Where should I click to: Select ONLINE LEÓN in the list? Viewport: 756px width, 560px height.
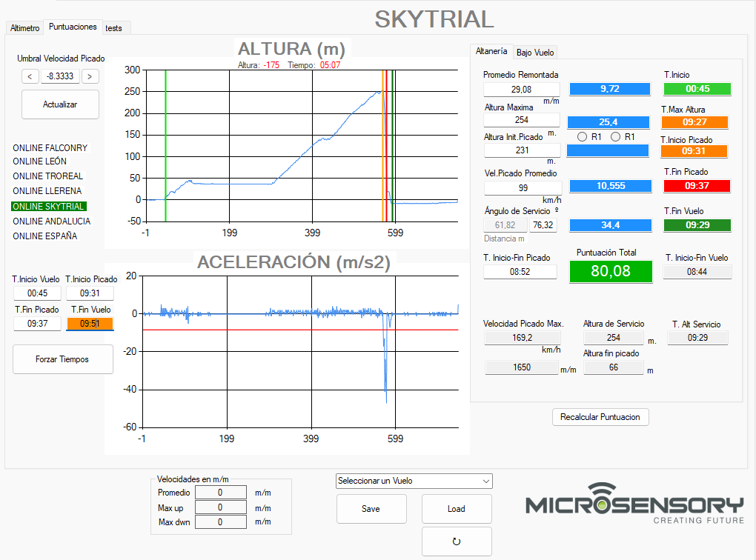click(39, 161)
